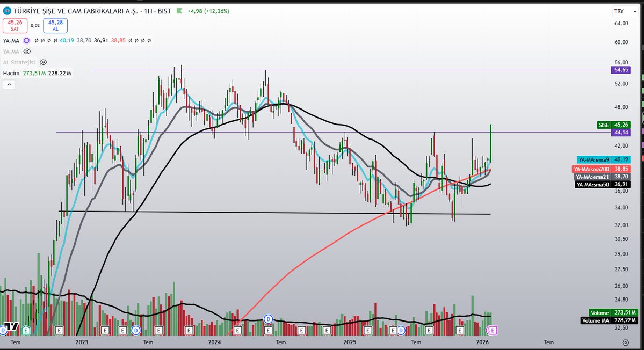Click the D dividend marker before 2025 Tem
The image size is (644, 350).
[401, 330]
